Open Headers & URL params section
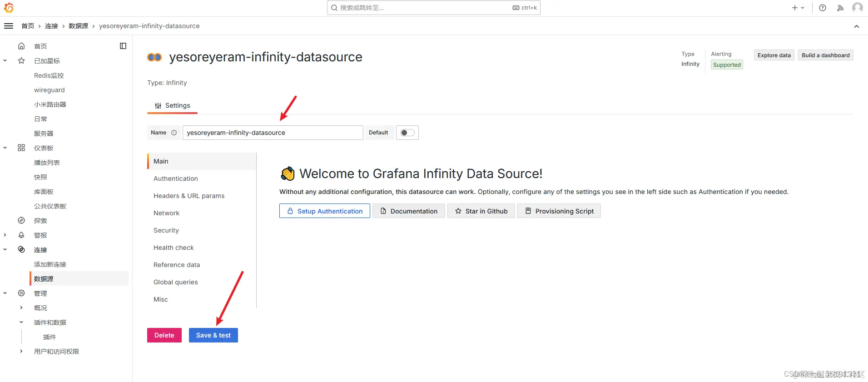The height and width of the screenshot is (382, 868). pyautogui.click(x=202, y=196)
